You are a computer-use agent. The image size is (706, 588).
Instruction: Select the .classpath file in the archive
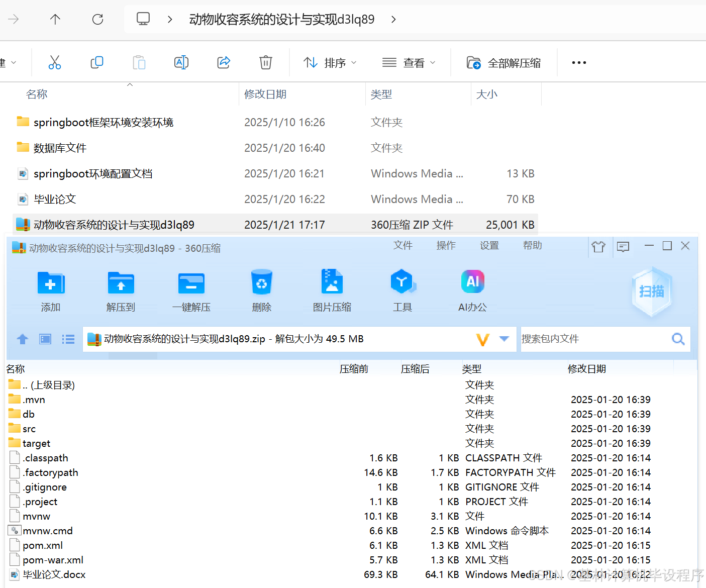pos(39,458)
